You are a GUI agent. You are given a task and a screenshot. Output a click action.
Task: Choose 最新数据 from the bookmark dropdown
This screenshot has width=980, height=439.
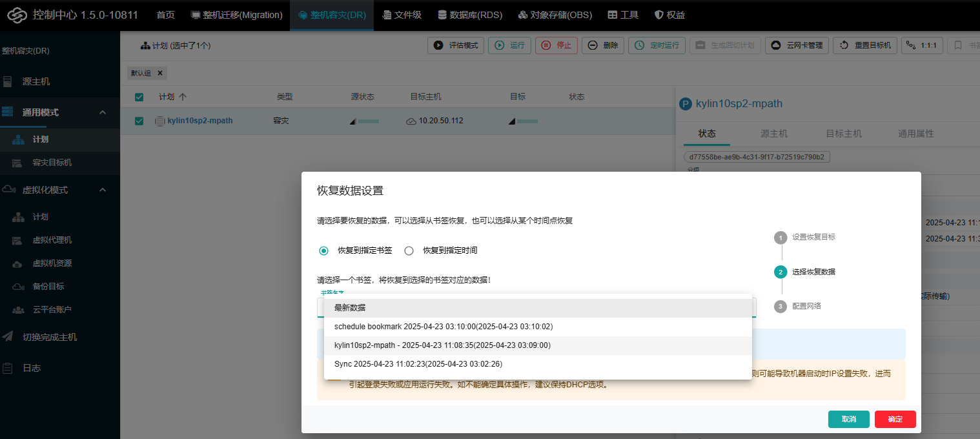coord(350,308)
